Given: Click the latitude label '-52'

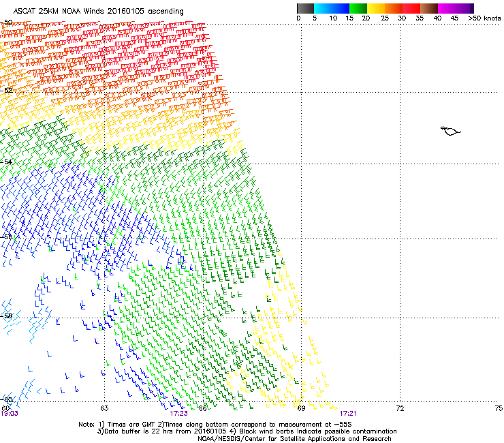Looking at the screenshot, I should point(6,91).
